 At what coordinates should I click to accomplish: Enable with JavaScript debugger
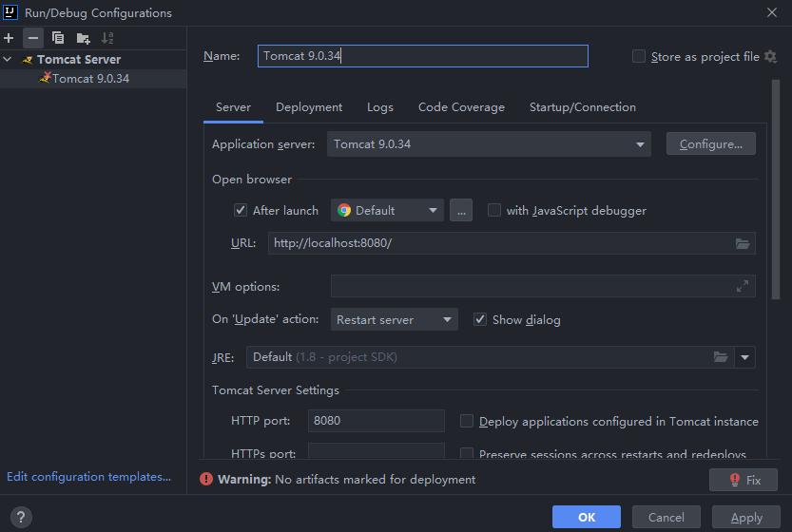coord(494,210)
